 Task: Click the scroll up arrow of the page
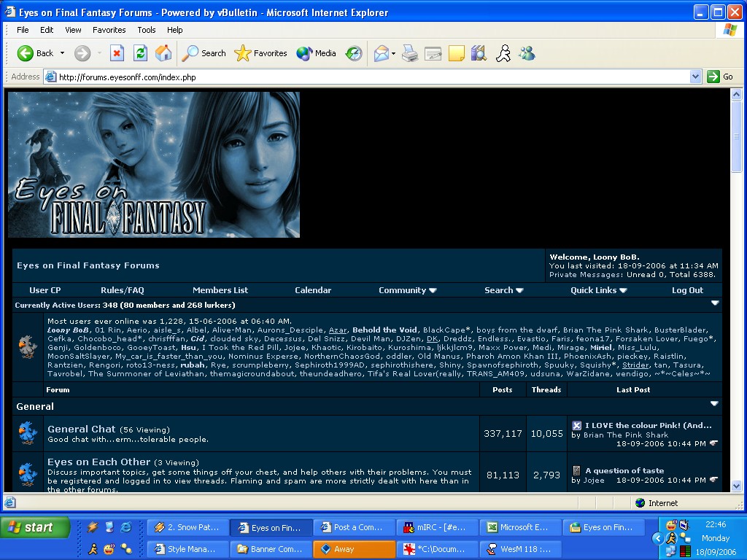coord(737,94)
